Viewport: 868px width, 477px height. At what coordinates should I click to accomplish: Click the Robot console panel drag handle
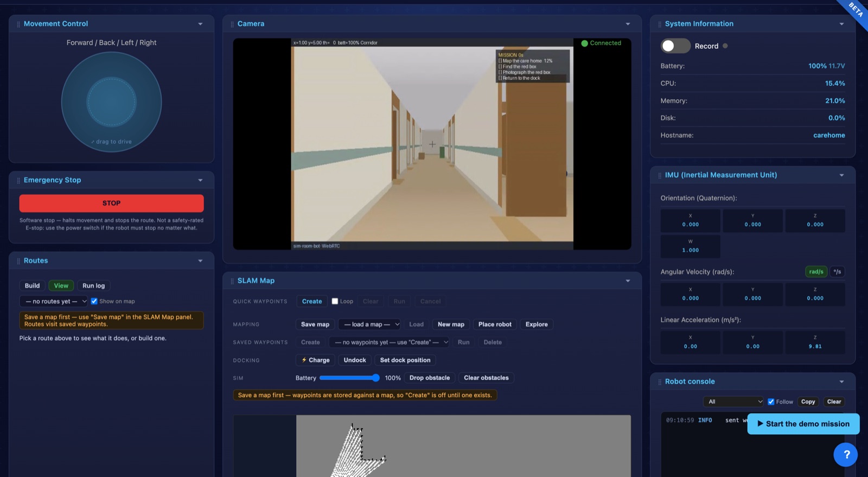(660, 382)
